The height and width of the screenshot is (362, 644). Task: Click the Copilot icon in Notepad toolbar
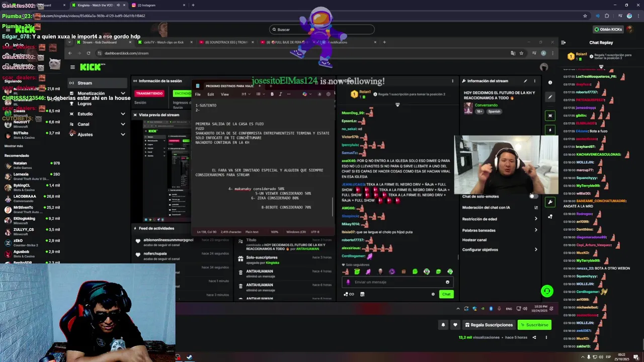coord(304,94)
